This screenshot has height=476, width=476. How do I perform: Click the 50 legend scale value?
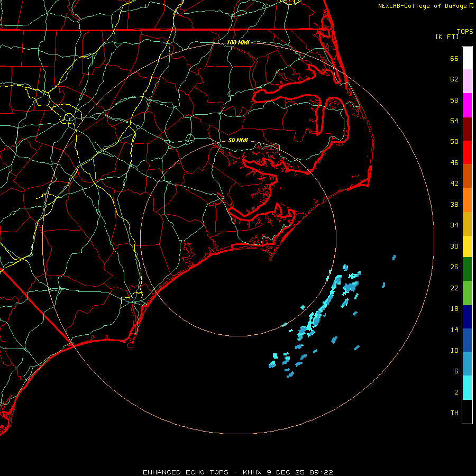(x=454, y=142)
